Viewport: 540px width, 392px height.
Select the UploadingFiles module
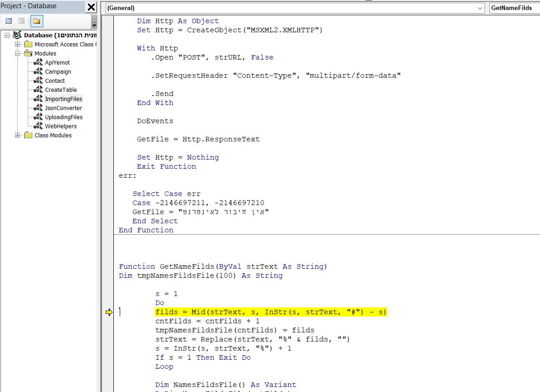[64, 117]
